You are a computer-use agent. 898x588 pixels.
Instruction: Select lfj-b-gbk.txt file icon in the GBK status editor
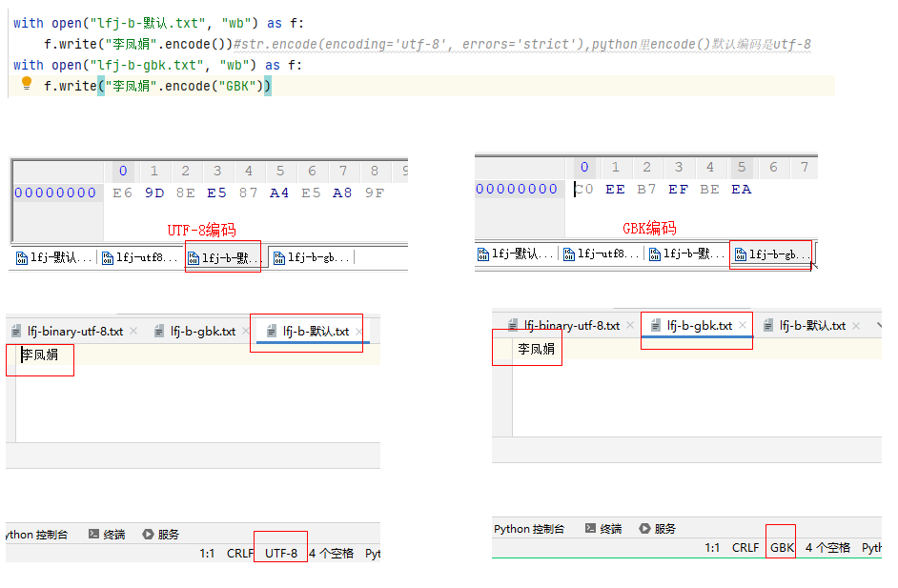[x=656, y=326]
